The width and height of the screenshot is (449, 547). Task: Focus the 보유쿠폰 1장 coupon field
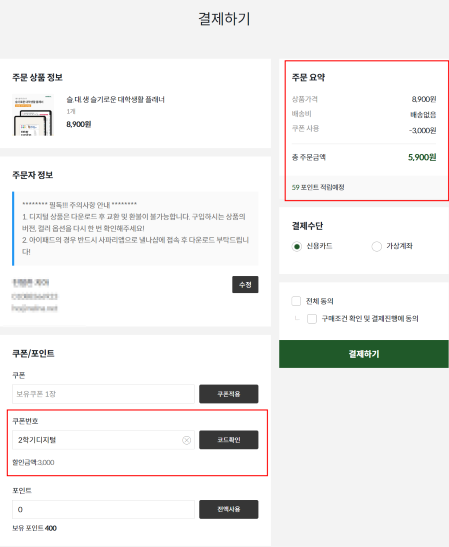(103, 394)
